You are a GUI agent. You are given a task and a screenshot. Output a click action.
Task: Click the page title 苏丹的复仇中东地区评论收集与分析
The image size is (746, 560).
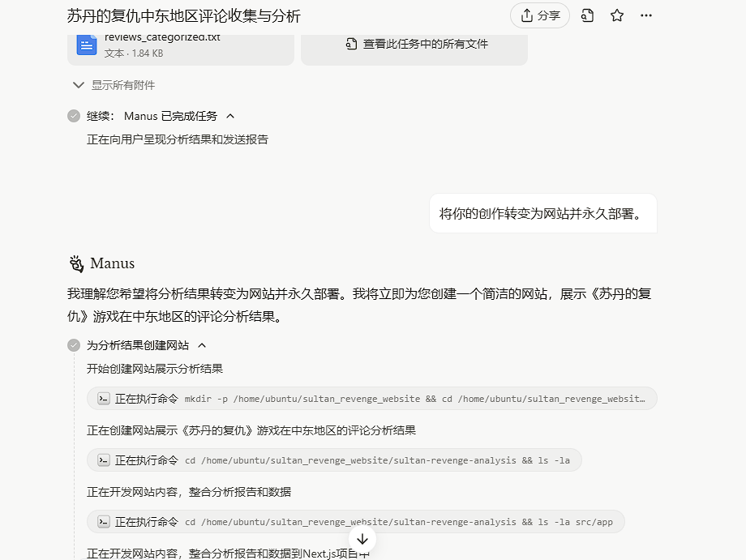coord(183,15)
